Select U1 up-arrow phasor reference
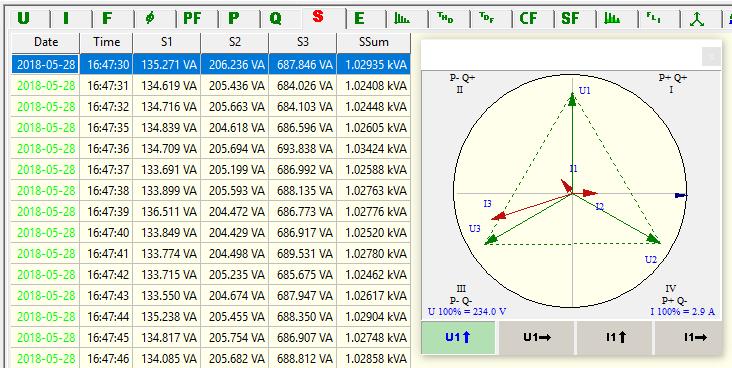This screenshot has height=368, width=732. pyautogui.click(x=458, y=337)
